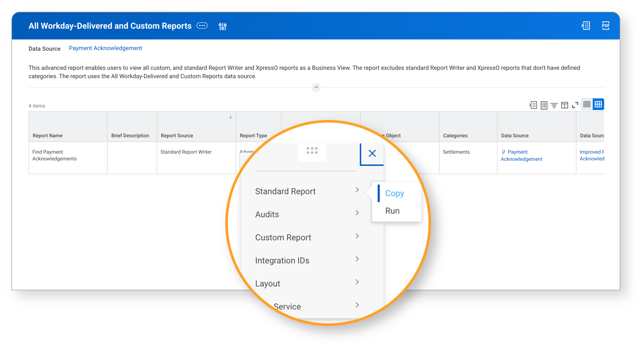644x349 pixels.
Task: Export report to PDF from the header
Action: (605, 26)
